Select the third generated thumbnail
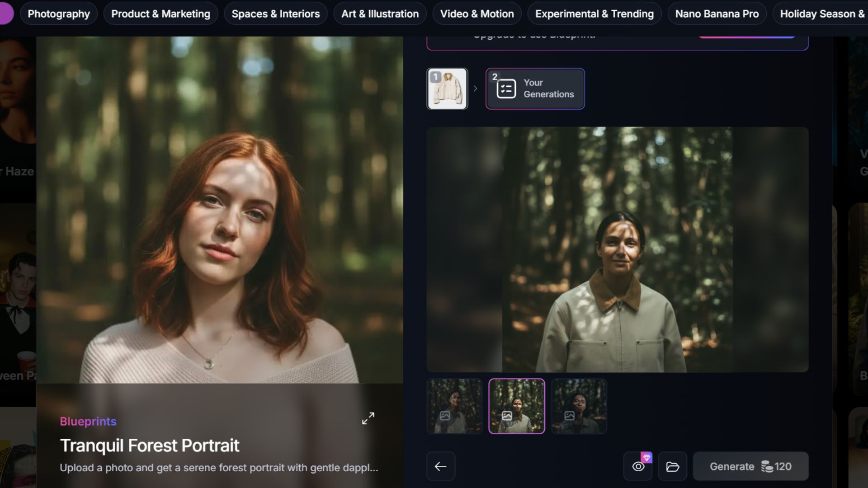Viewport: 868px width, 488px height. [x=579, y=406]
